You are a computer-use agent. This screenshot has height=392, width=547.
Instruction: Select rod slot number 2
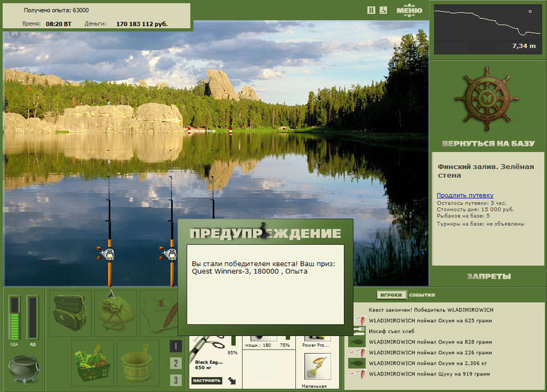pos(176,363)
